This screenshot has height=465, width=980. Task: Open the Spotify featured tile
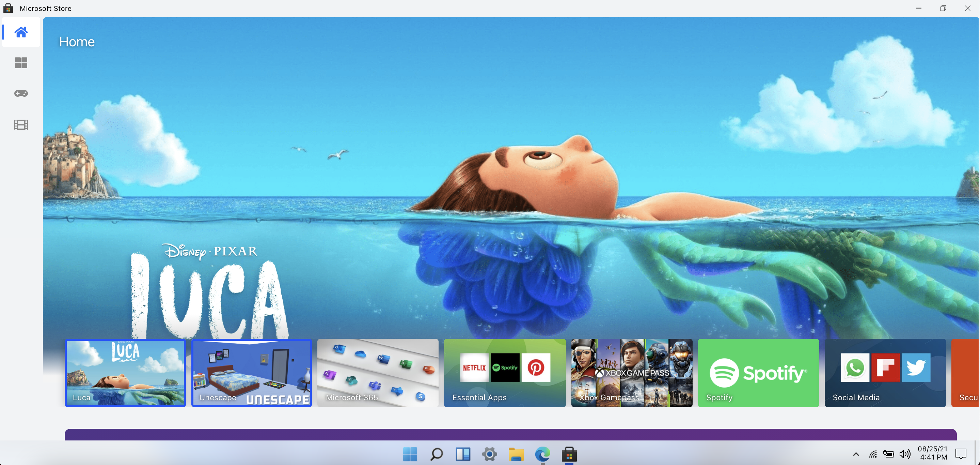(758, 373)
